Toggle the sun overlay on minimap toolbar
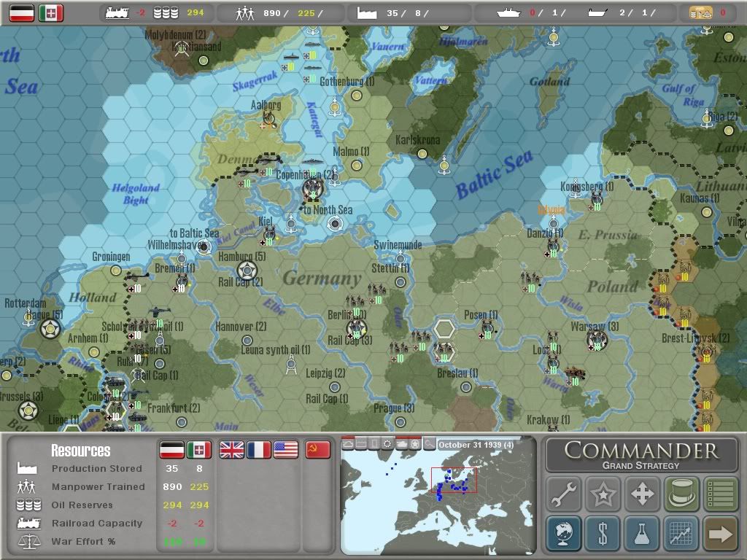 point(388,444)
